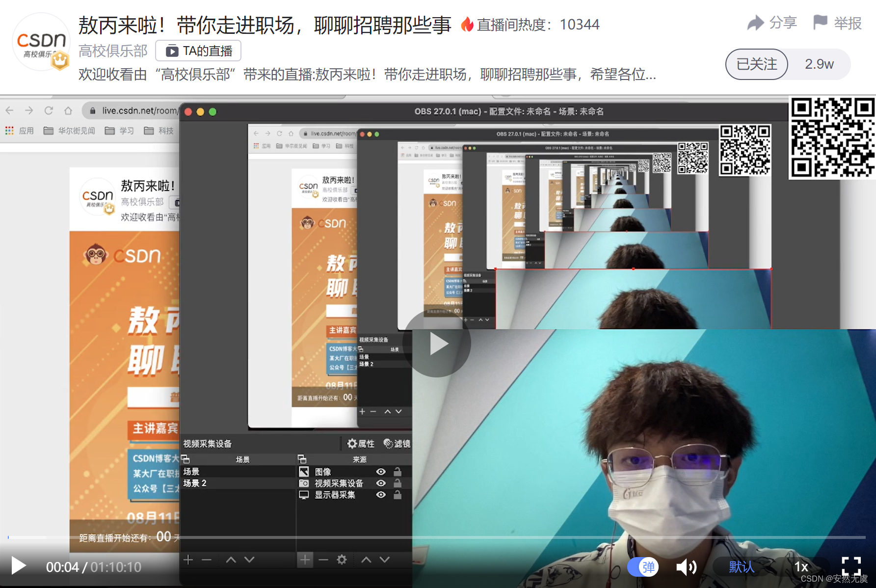This screenshot has height=588, width=876.
Task: Open the 应用 apps bookmark
Action: tap(20, 131)
